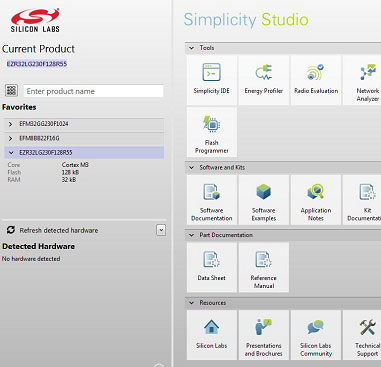Browse the Software Examples tile

(x=264, y=200)
